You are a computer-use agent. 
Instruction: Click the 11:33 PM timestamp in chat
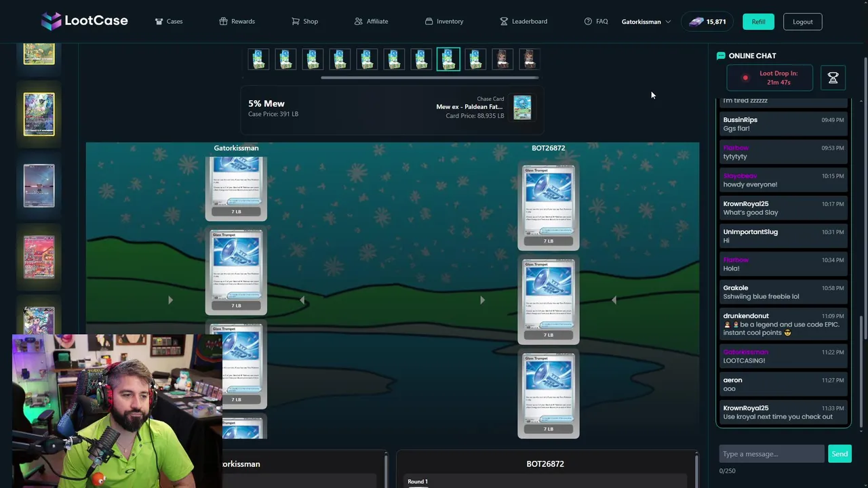coord(833,408)
